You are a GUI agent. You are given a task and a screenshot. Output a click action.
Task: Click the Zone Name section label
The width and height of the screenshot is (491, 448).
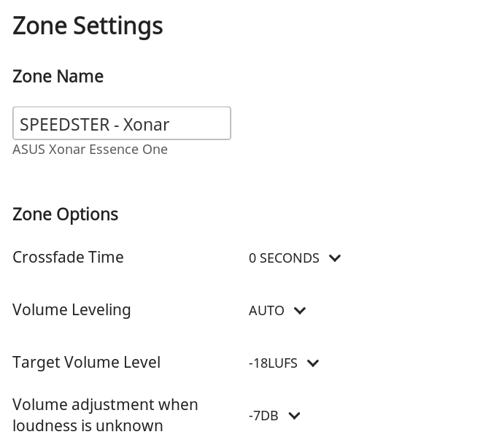click(58, 77)
